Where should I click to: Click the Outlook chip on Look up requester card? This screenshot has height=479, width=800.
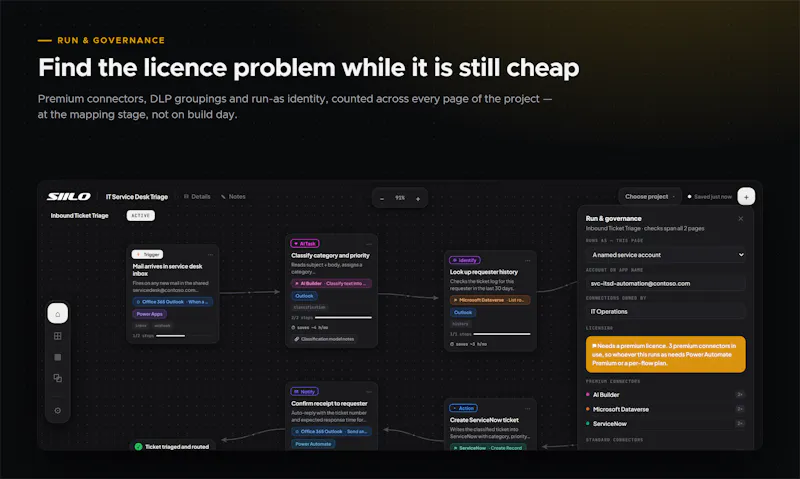tap(463, 312)
